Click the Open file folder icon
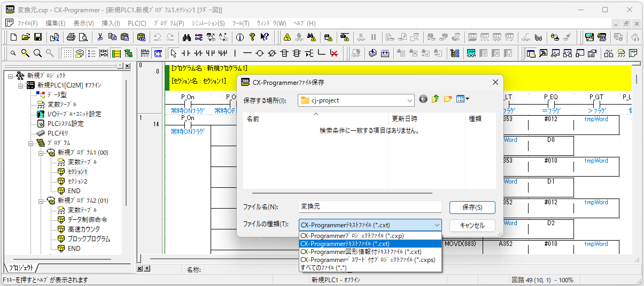The image size is (644, 286). [x=26, y=37]
